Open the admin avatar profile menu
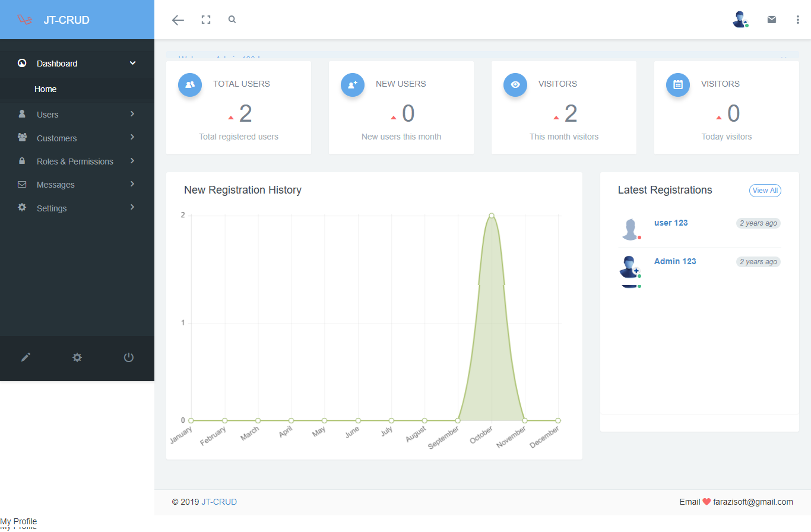Screen dimensions: 811x532 click(740, 20)
